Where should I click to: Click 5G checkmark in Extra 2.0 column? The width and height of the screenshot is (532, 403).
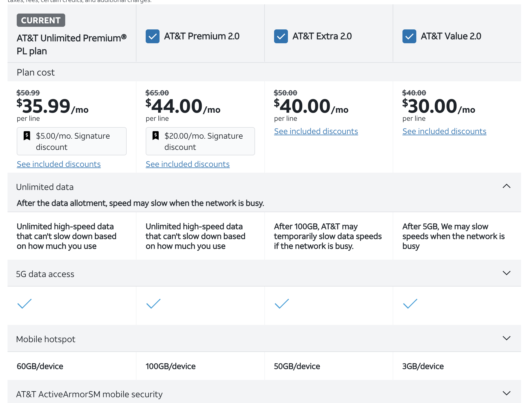coord(282,304)
